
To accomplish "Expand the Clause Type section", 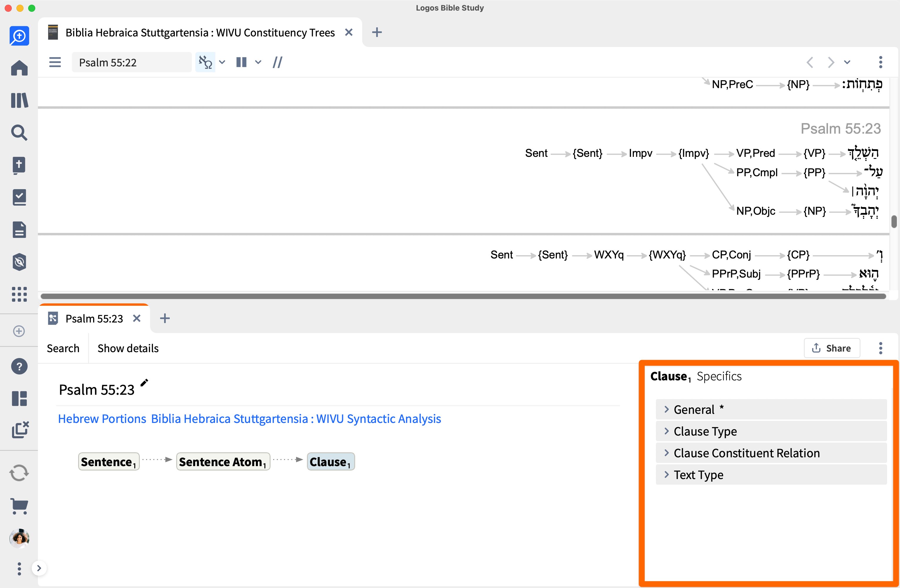I will [771, 431].
